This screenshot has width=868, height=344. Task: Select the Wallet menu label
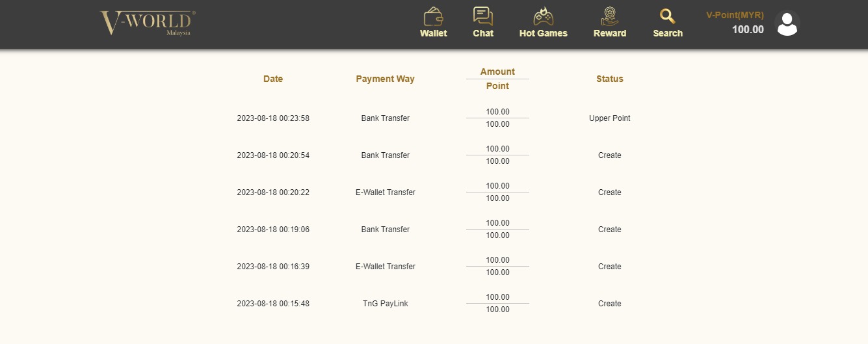click(433, 33)
